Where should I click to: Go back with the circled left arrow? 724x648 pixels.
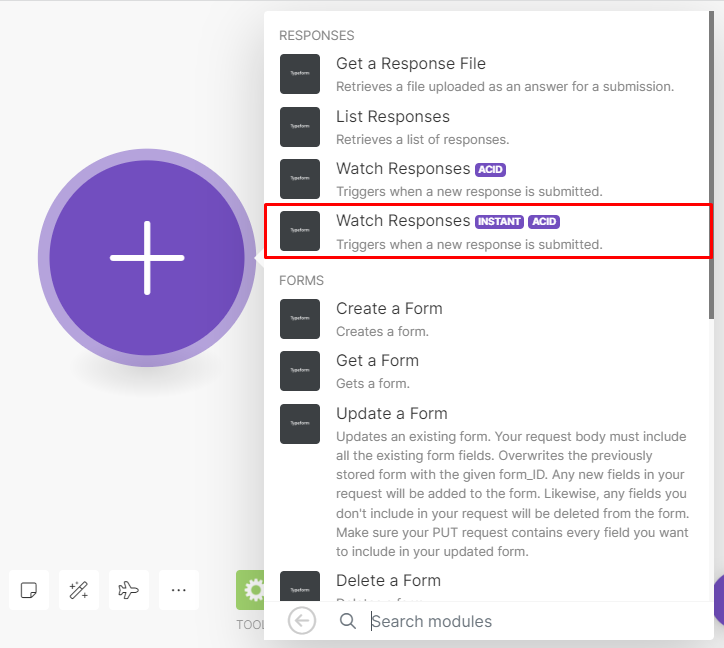pos(302,621)
